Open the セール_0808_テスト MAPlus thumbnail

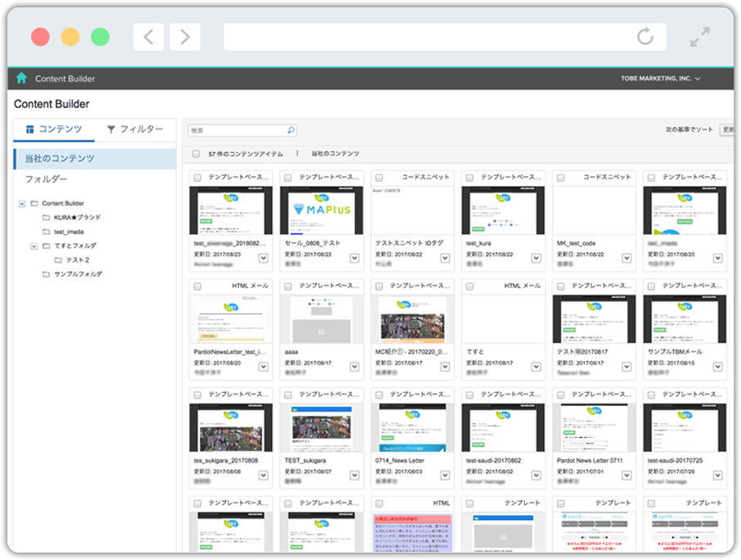(321, 210)
